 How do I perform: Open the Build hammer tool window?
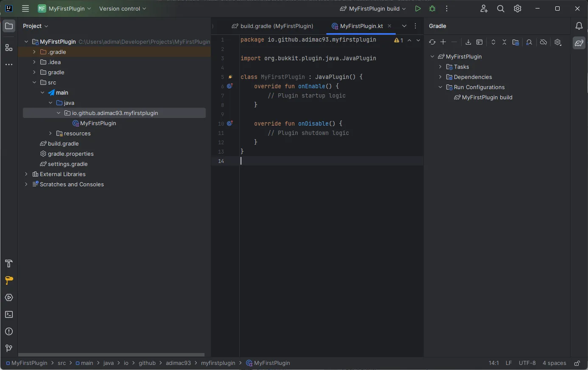click(8, 263)
